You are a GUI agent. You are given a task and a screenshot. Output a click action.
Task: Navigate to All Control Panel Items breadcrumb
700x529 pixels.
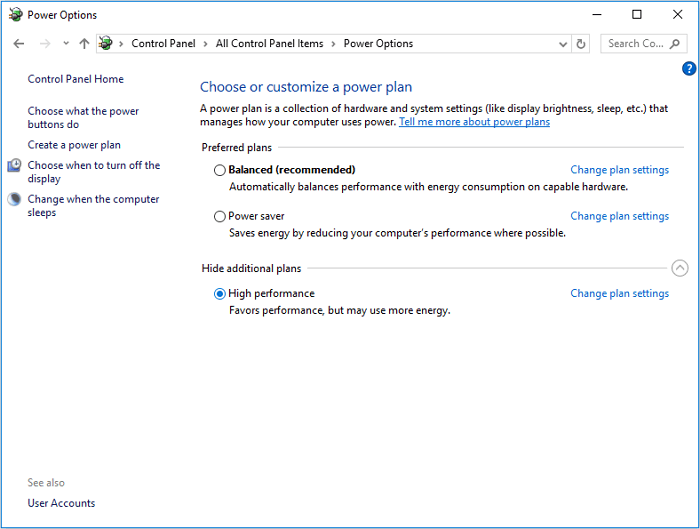point(270,44)
